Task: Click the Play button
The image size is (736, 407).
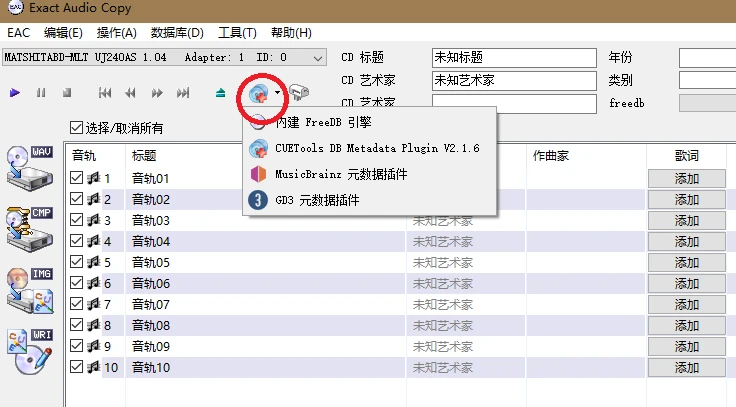Action: (15, 93)
